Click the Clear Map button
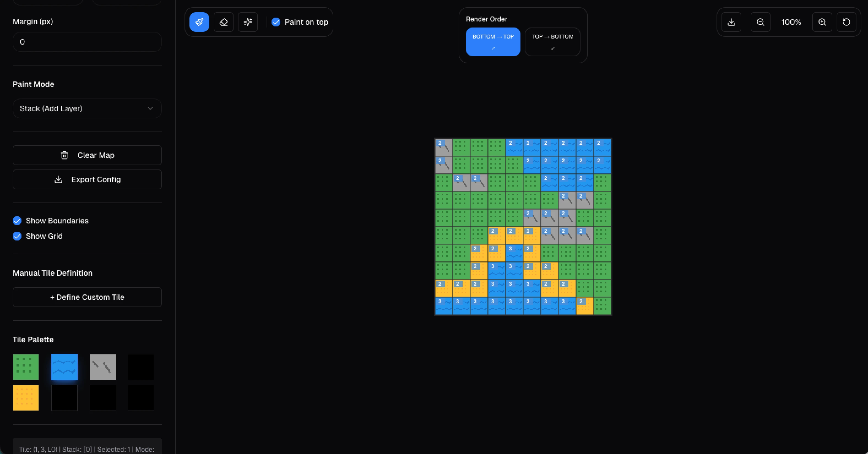 87,155
